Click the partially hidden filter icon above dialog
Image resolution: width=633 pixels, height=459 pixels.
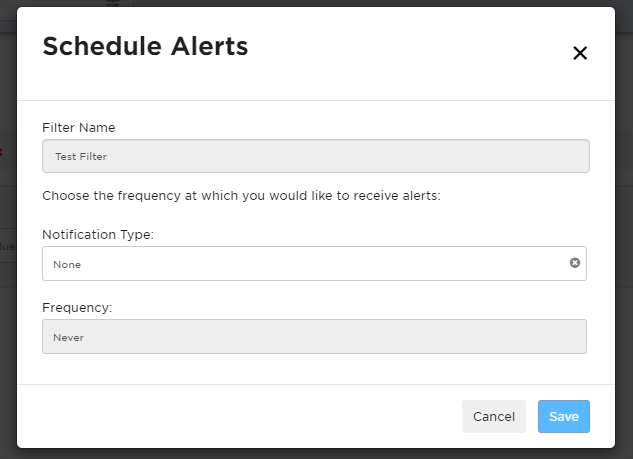[113, 3]
